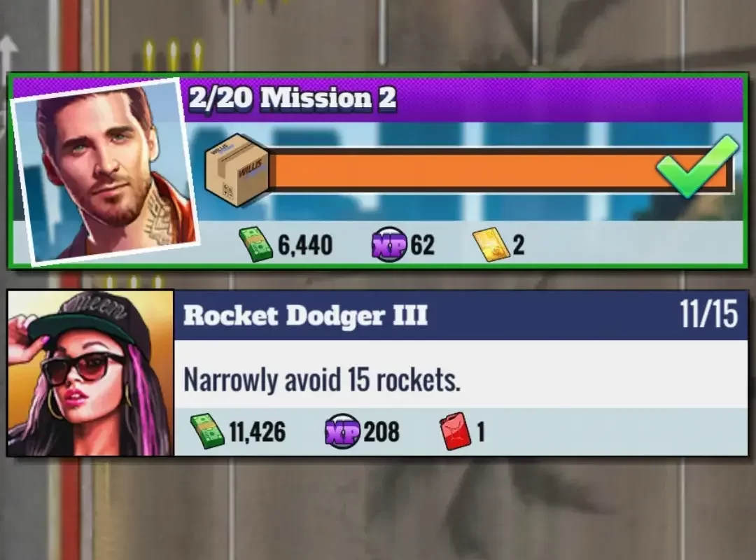Click the cardboard Willis package icon
The height and width of the screenshot is (560, 756).
click(237, 170)
